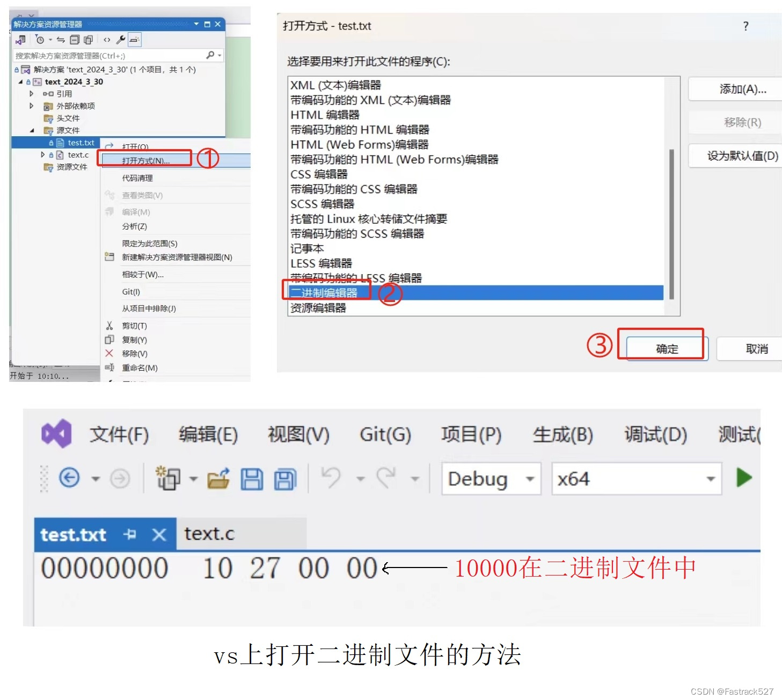Click the rename icon in context menu
Image resolution: width=782 pixels, height=700 pixels.
(x=109, y=367)
